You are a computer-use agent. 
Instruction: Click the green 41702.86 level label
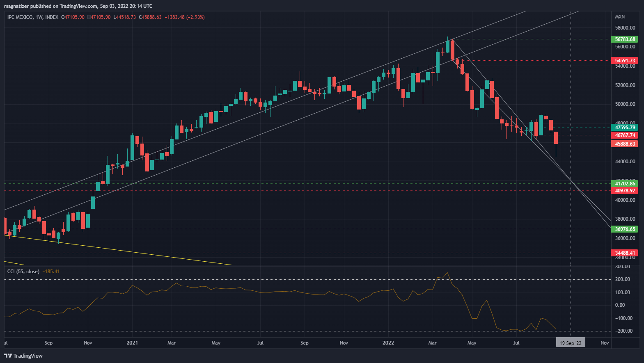pyautogui.click(x=625, y=184)
